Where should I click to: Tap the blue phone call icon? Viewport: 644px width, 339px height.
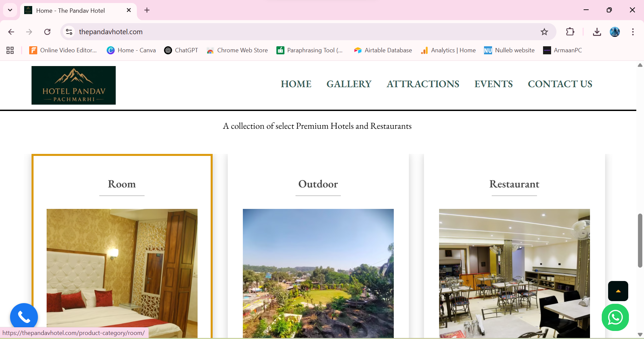[24, 317]
